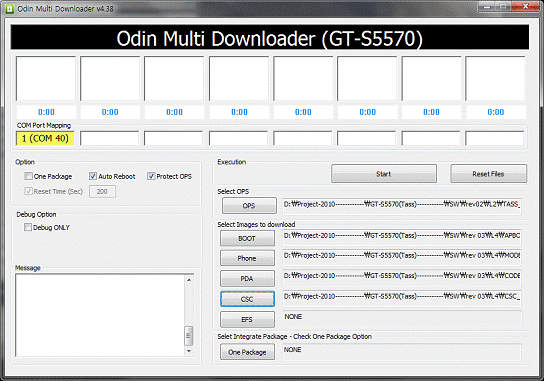Screen dimensions: 544x381
Task: Click the PDA button
Action: [247, 279]
